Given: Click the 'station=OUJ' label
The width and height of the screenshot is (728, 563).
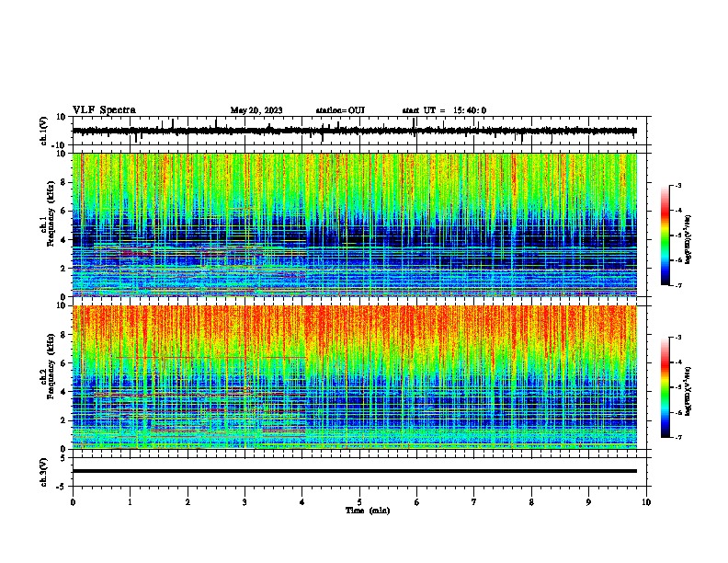Looking at the screenshot, I should coord(340,110).
